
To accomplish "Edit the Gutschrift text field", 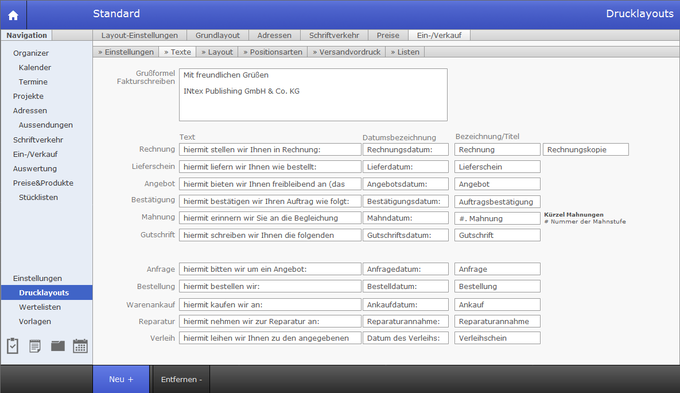I will click(x=270, y=235).
